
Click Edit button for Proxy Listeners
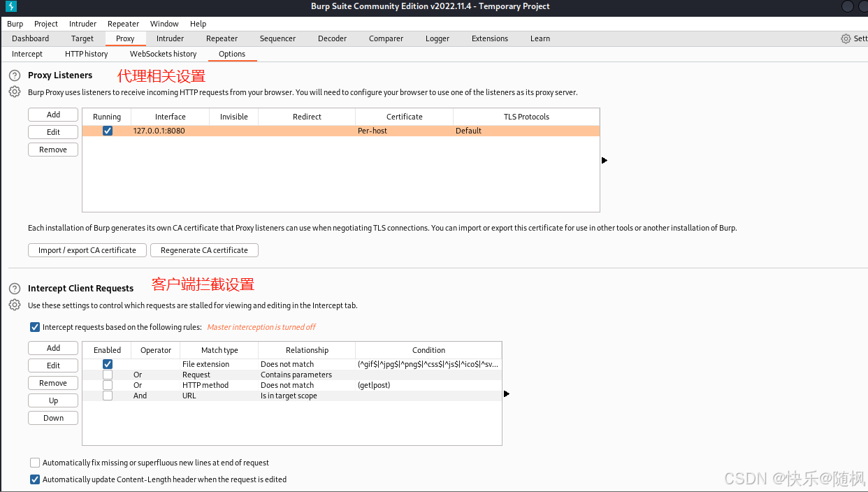[53, 132]
